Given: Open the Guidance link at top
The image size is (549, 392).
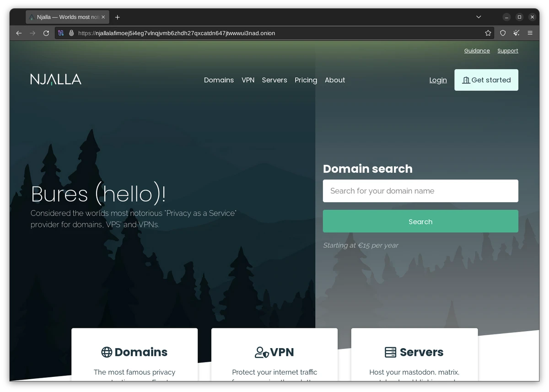Looking at the screenshot, I should click(x=477, y=51).
